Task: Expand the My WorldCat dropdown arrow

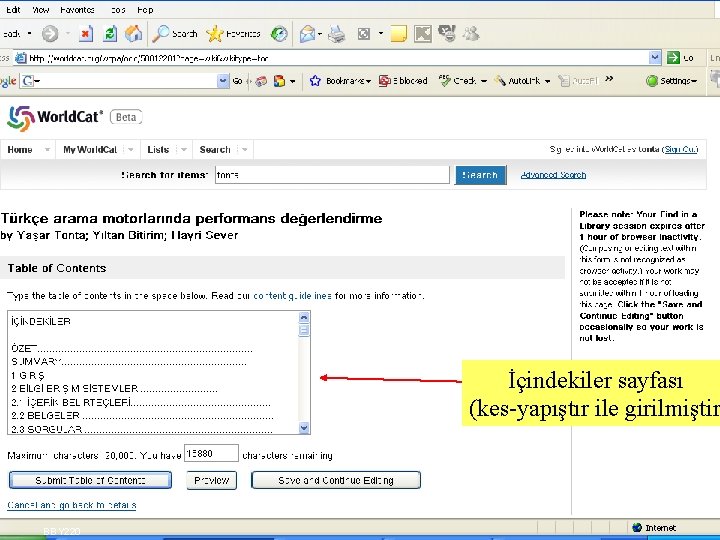Action: pyautogui.click(x=131, y=150)
